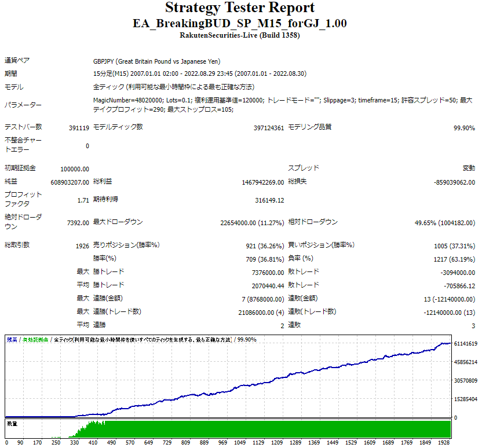The height and width of the screenshot is (448, 482).
Task: Click the bars in test value '391119'
Action: click(x=79, y=128)
